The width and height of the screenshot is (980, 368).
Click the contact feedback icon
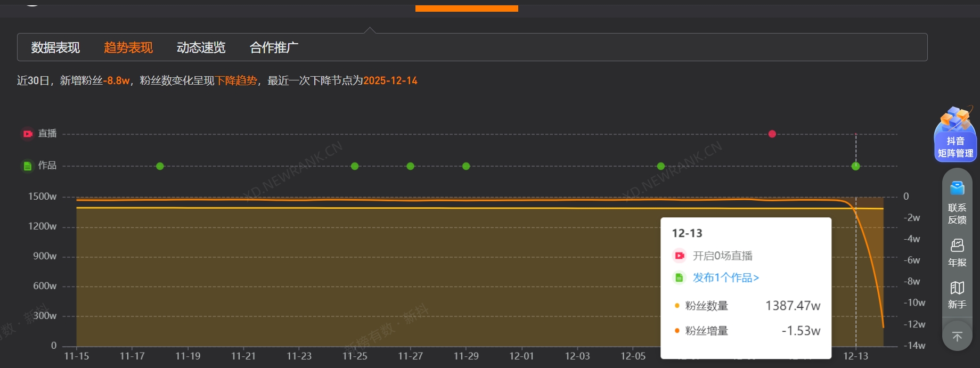[957, 189]
